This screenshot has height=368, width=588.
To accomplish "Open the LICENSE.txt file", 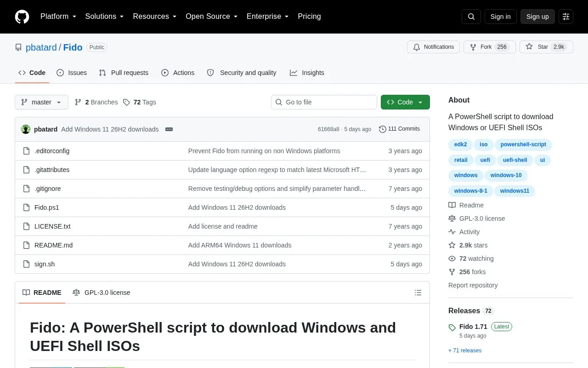I will (x=52, y=226).
